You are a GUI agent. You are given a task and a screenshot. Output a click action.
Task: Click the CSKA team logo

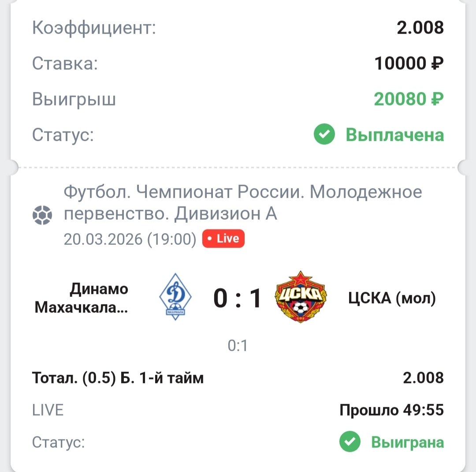(301, 297)
